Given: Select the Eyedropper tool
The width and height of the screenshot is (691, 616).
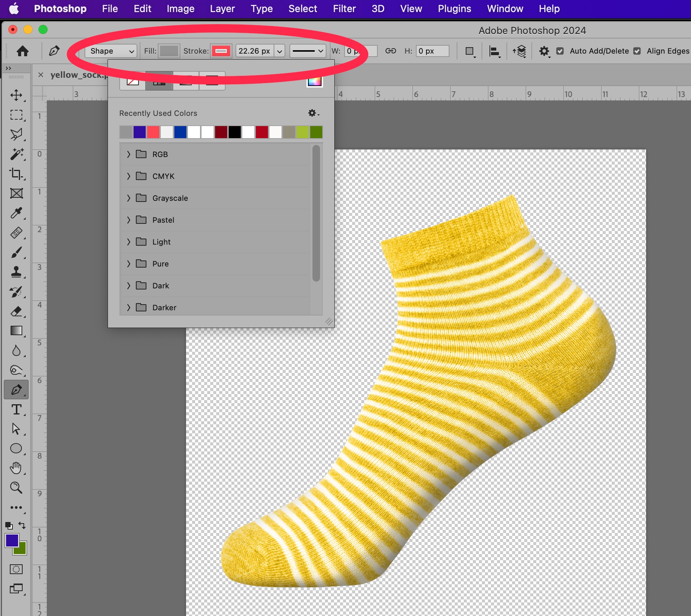Looking at the screenshot, I should (16, 213).
